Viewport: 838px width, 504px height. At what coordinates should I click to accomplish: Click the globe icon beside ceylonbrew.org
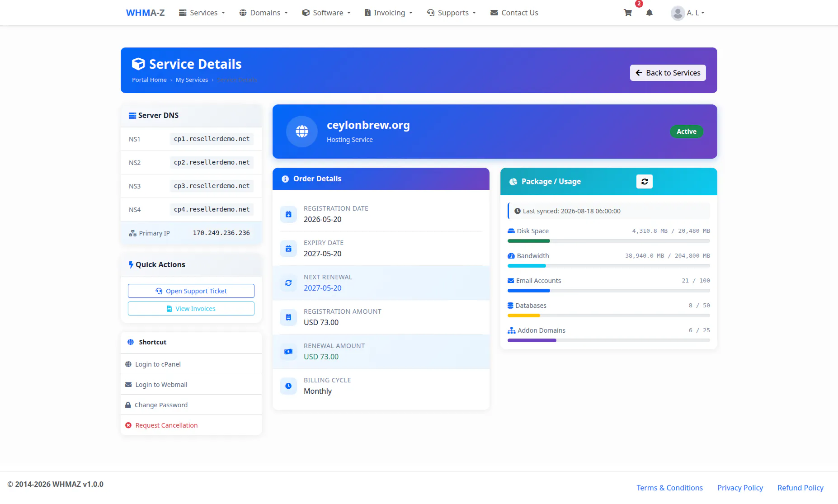coord(302,132)
